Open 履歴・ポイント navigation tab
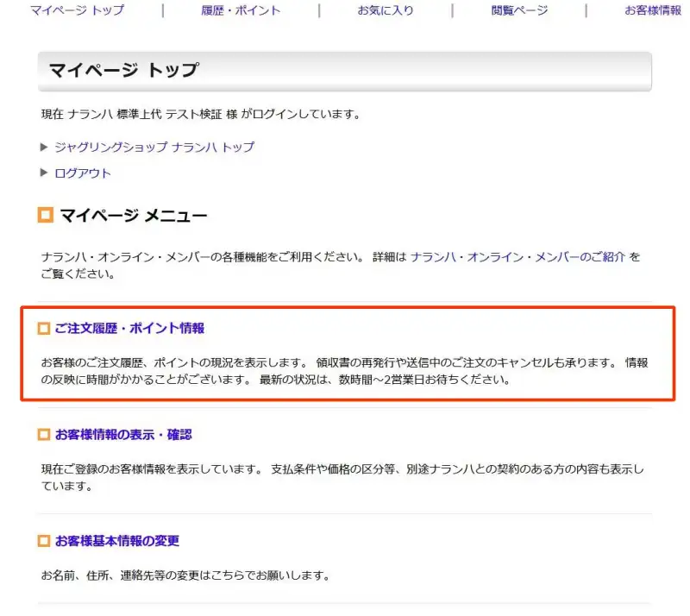 coord(241,10)
